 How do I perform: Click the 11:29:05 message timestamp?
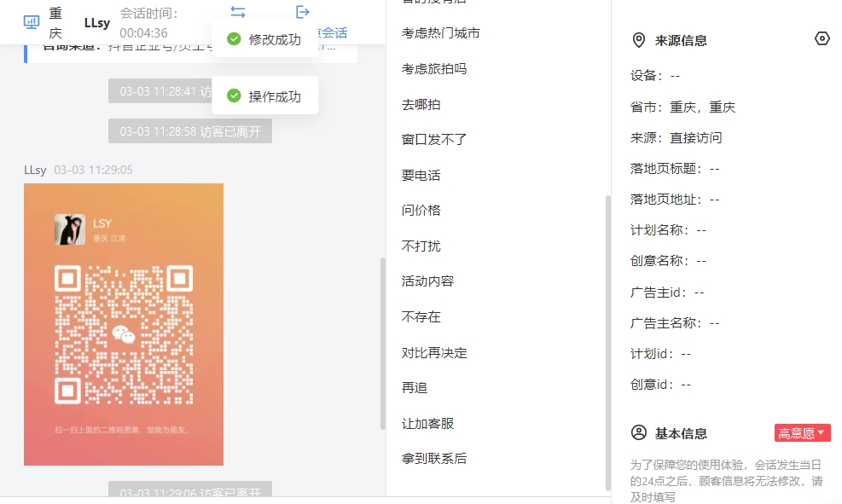click(94, 171)
